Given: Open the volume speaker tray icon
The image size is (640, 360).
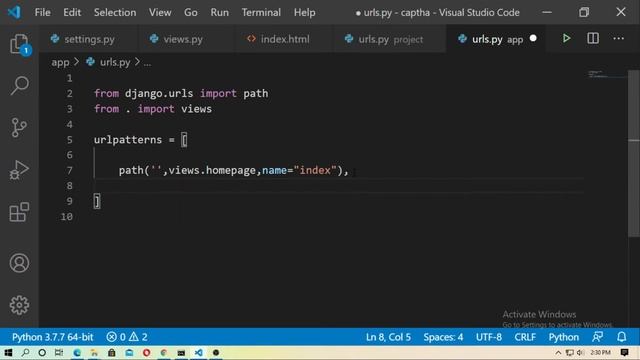Looking at the screenshot, I should click(x=580, y=353).
